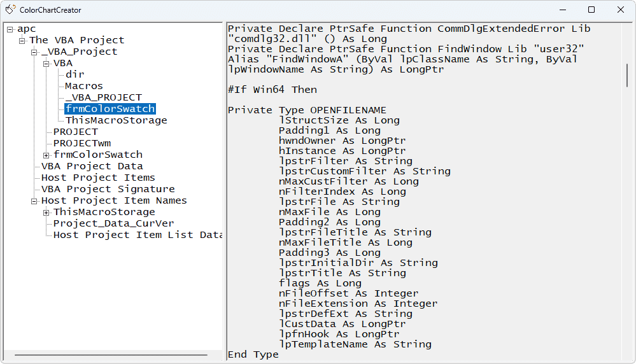
Task: Collapse Host Project Item Names node
Action: click(34, 201)
